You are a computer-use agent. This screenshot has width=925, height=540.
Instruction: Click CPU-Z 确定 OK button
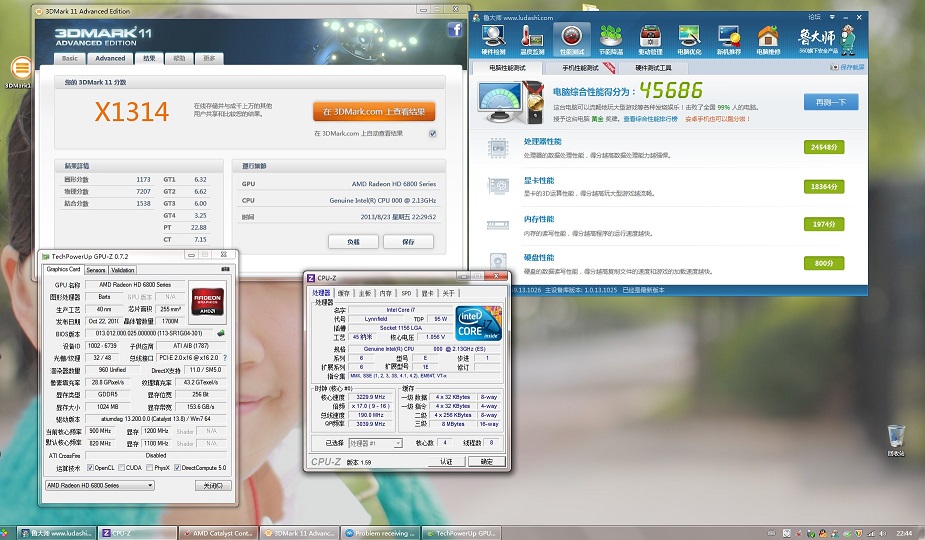[x=487, y=462]
